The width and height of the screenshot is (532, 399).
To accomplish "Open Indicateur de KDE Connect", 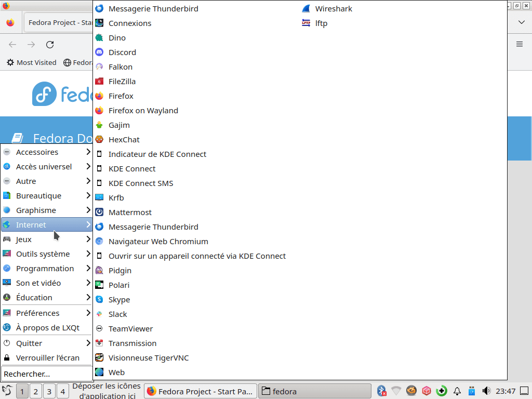I will click(151, 154).
